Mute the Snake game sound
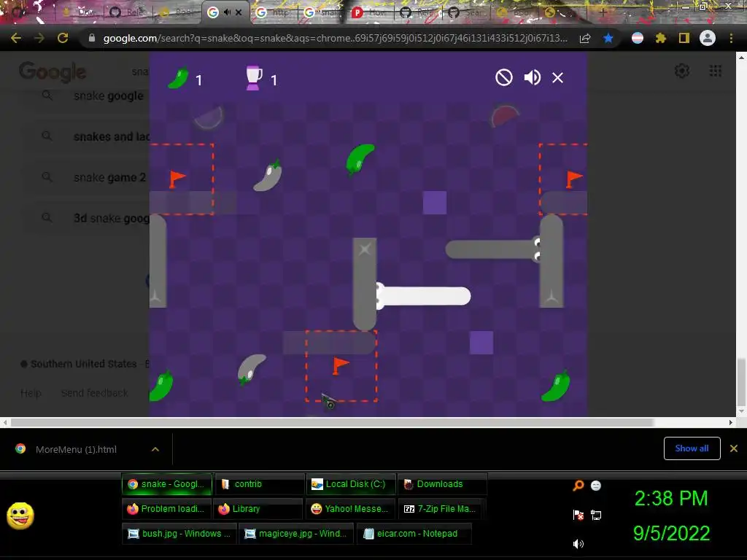Screen dimensions: 747x560 (x=532, y=77)
